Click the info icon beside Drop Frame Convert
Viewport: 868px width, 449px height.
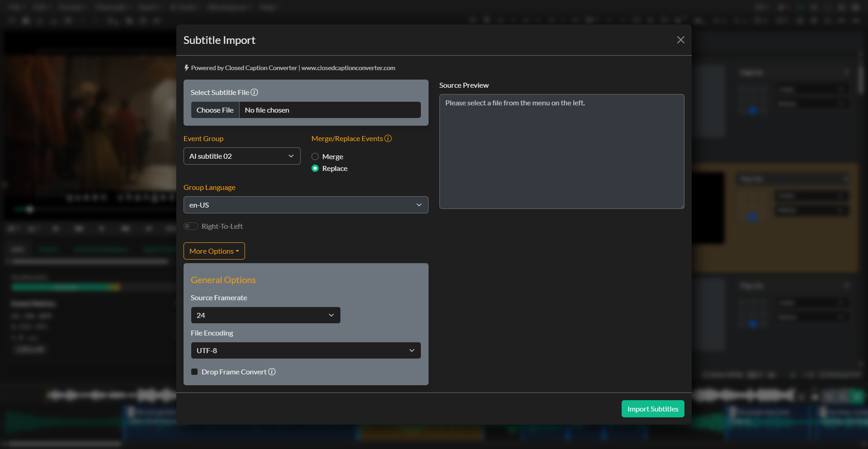272,372
